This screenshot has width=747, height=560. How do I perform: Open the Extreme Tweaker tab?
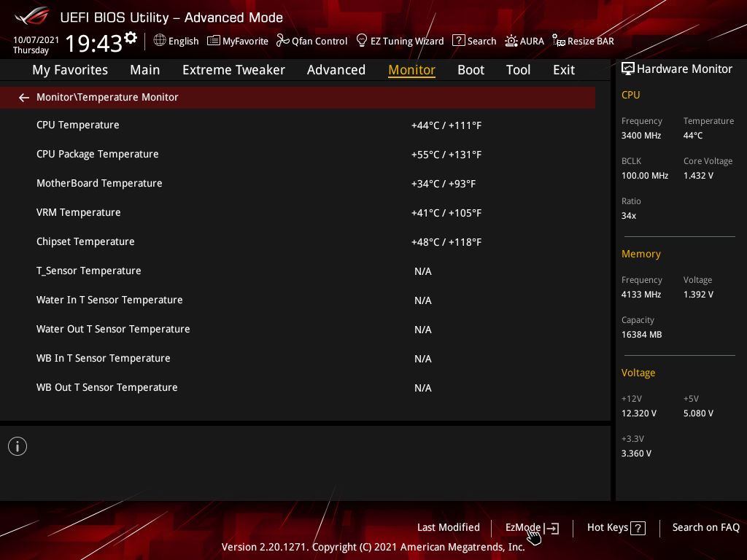coord(234,70)
